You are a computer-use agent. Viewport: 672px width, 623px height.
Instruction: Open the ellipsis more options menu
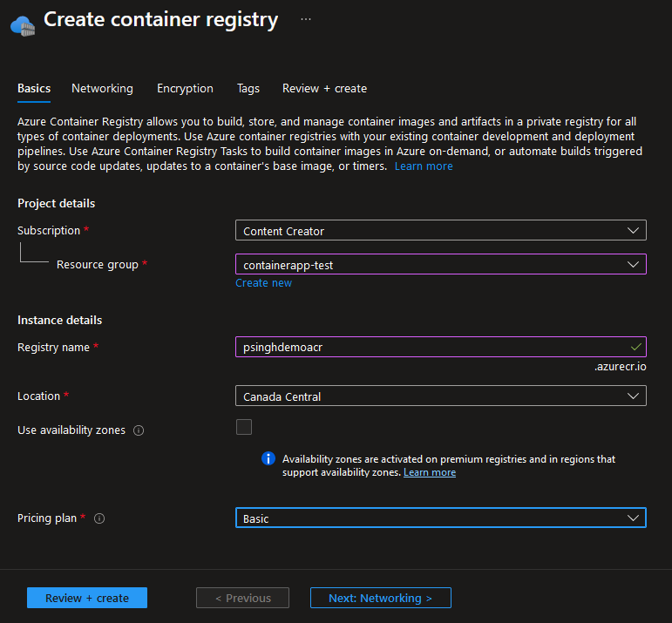click(306, 19)
